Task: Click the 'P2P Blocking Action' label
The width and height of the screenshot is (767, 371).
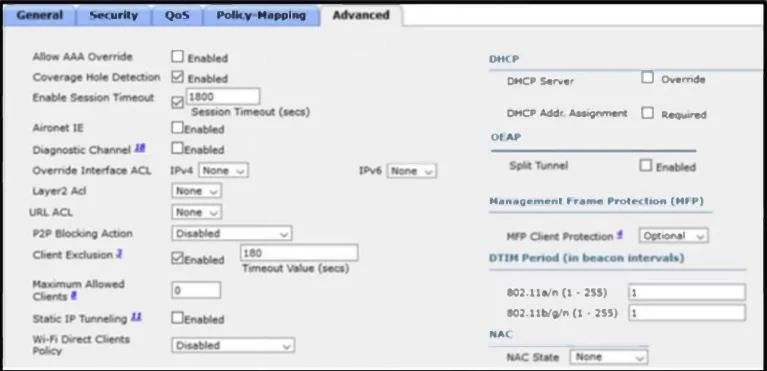Action: 82,233
